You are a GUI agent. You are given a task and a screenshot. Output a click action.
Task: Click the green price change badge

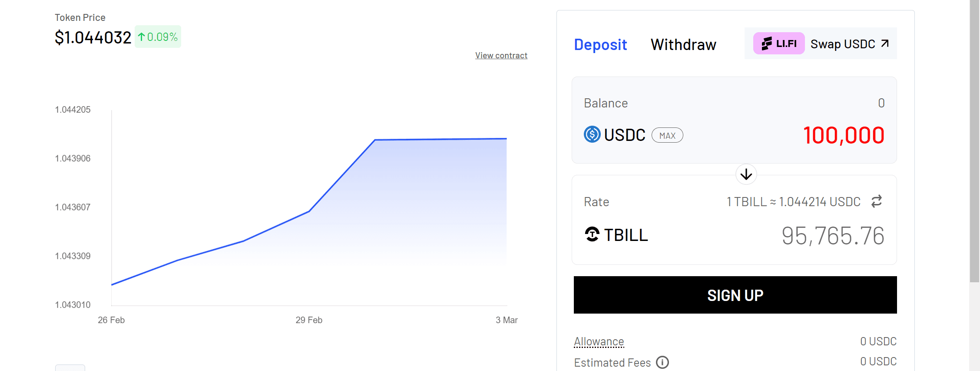[158, 37]
